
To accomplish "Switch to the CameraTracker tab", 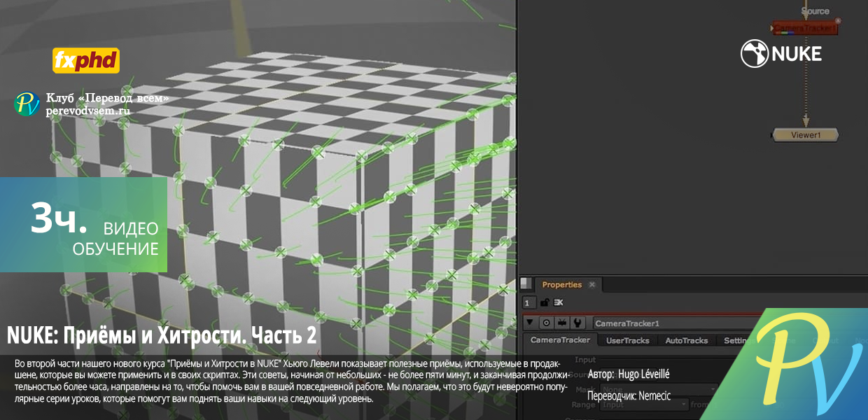I will coord(559,340).
